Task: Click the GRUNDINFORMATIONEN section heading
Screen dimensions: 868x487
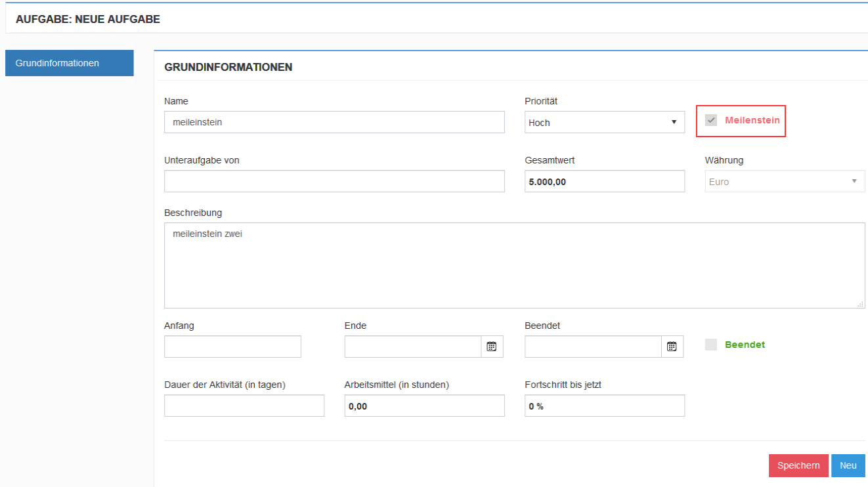Action: (x=228, y=67)
